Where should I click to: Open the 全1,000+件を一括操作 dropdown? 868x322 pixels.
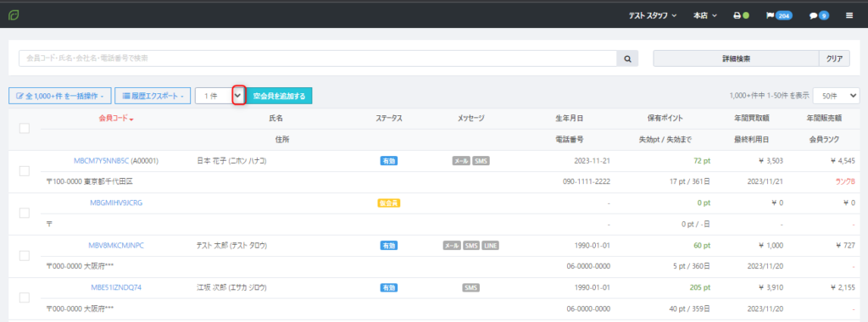60,96
